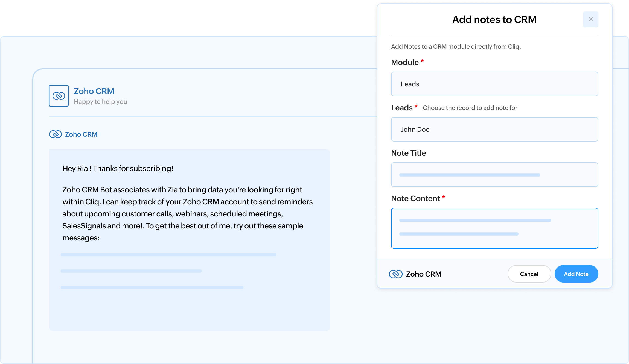Click the Zoho CRM logo icon in chat header
Image resolution: width=629 pixels, height=364 pixels.
[59, 96]
